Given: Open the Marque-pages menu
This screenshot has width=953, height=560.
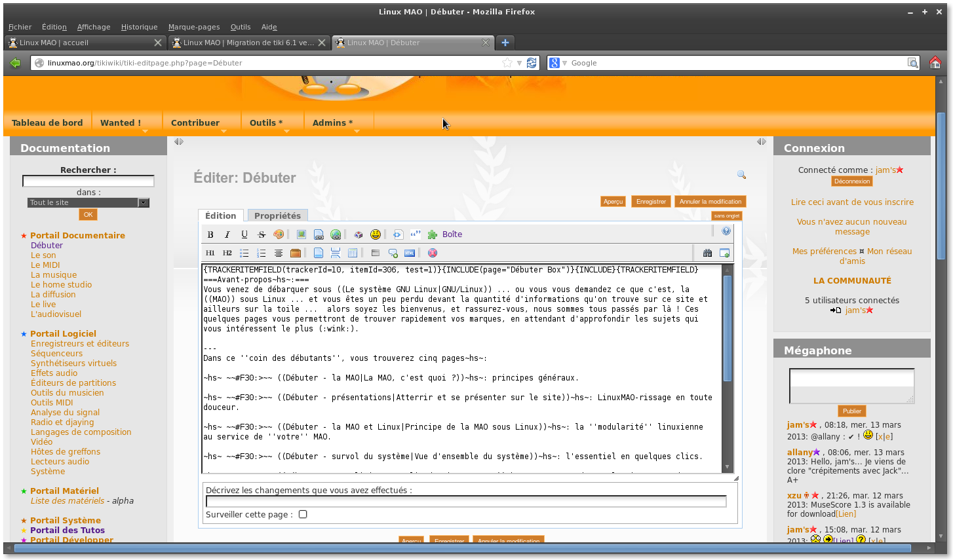Looking at the screenshot, I should 194,27.
